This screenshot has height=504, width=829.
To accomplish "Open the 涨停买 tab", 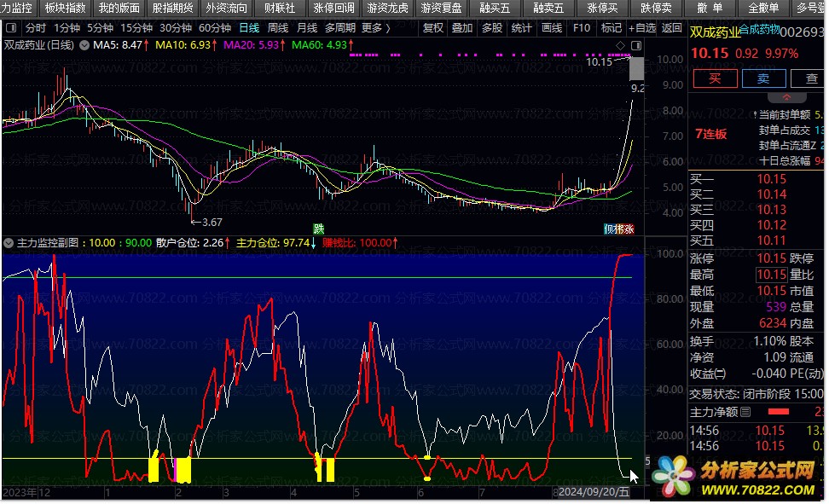I will [x=603, y=8].
